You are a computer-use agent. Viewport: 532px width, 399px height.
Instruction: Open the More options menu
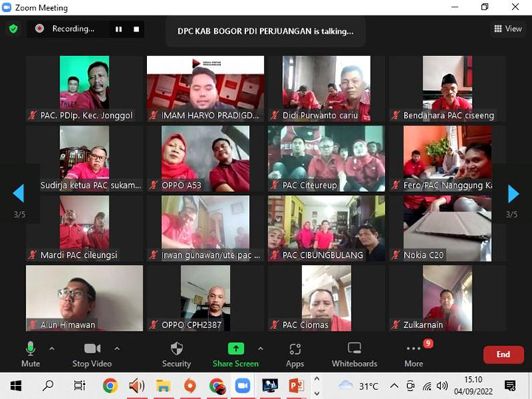click(x=414, y=353)
